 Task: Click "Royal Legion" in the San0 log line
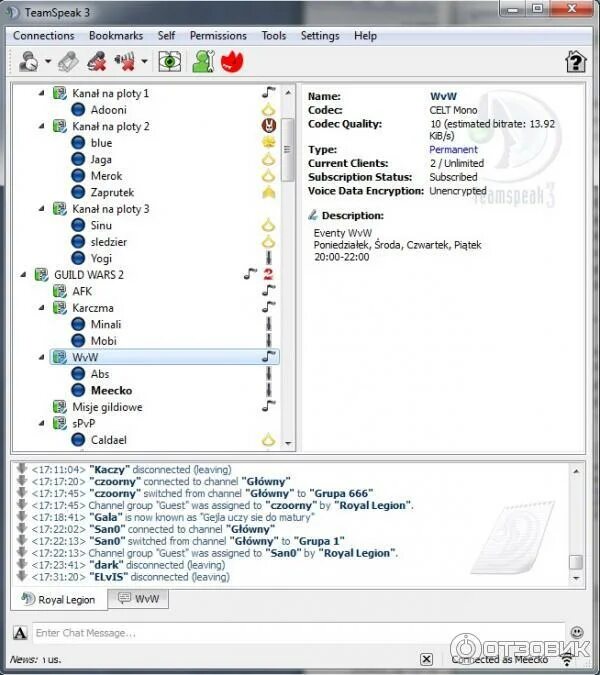click(357, 553)
